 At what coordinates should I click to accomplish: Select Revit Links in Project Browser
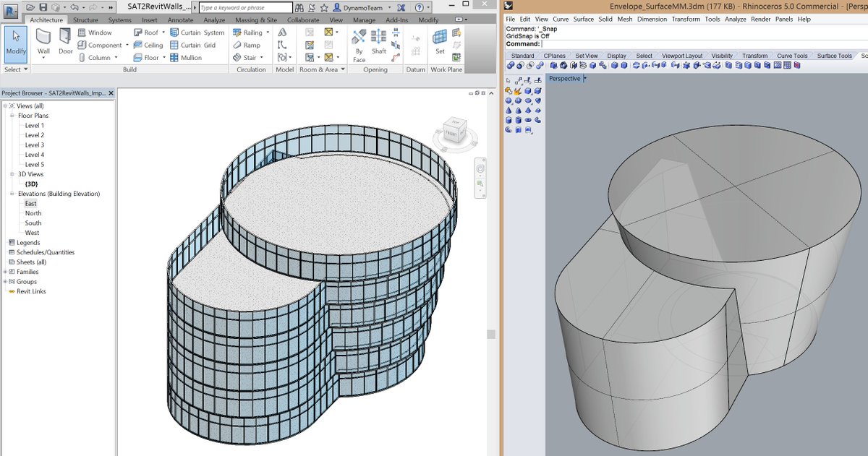click(30, 291)
